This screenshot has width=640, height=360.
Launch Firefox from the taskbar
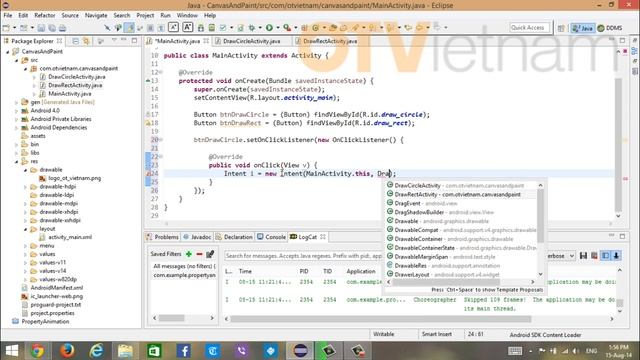coord(67,351)
